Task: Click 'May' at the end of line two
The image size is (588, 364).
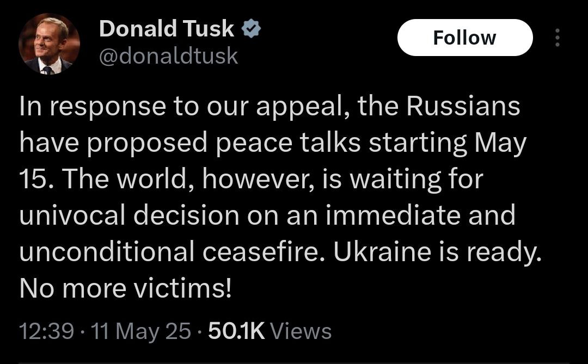Action: click(x=500, y=143)
